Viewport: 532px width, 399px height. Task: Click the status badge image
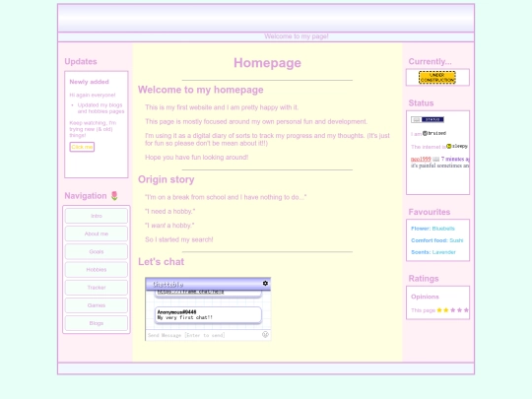point(428,119)
